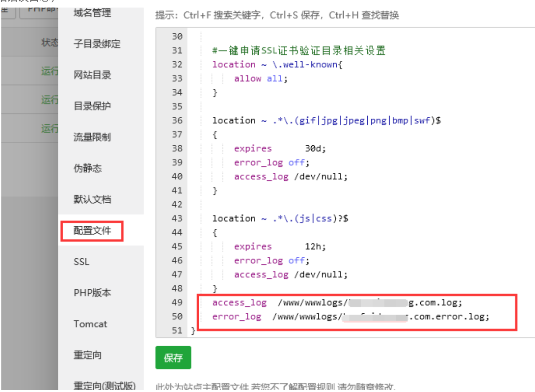
Task: Click the highlighted 配置文件 tab
Action: click(92, 231)
